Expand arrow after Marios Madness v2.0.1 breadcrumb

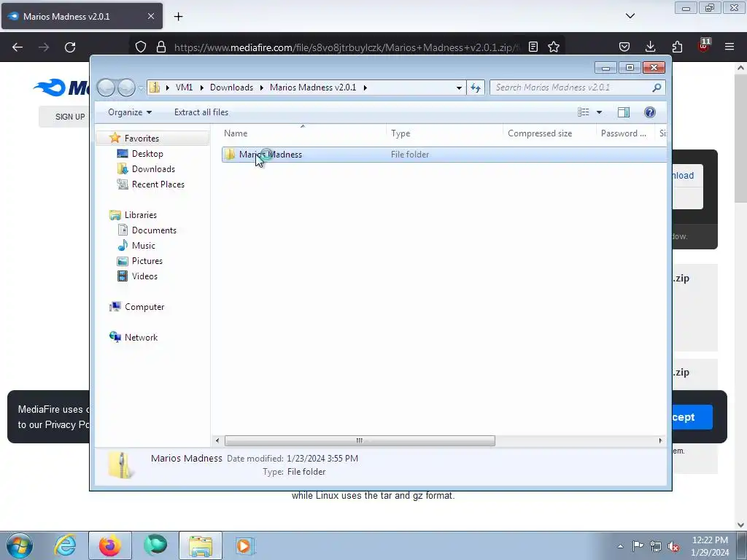pyautogui.click(x=365, y=87)
